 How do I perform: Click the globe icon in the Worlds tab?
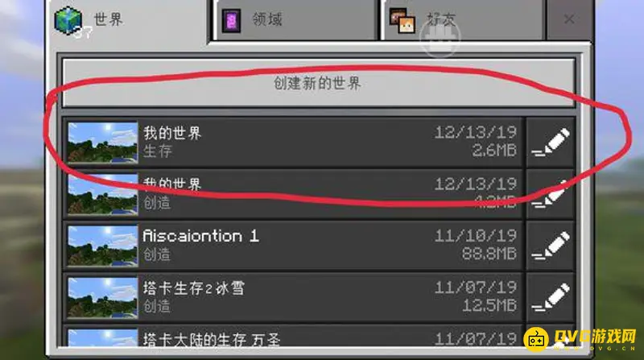click(x=68, y=21)
